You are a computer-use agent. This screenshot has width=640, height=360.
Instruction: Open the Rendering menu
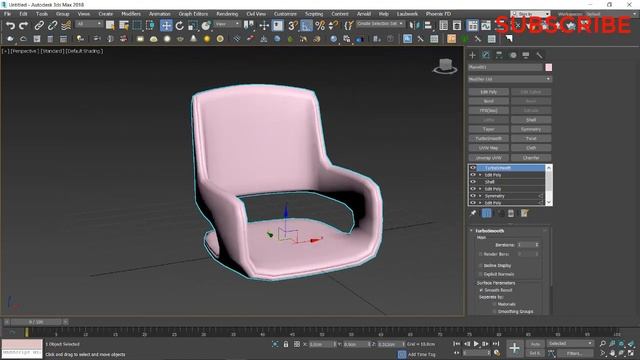click(x=227, y=14)
